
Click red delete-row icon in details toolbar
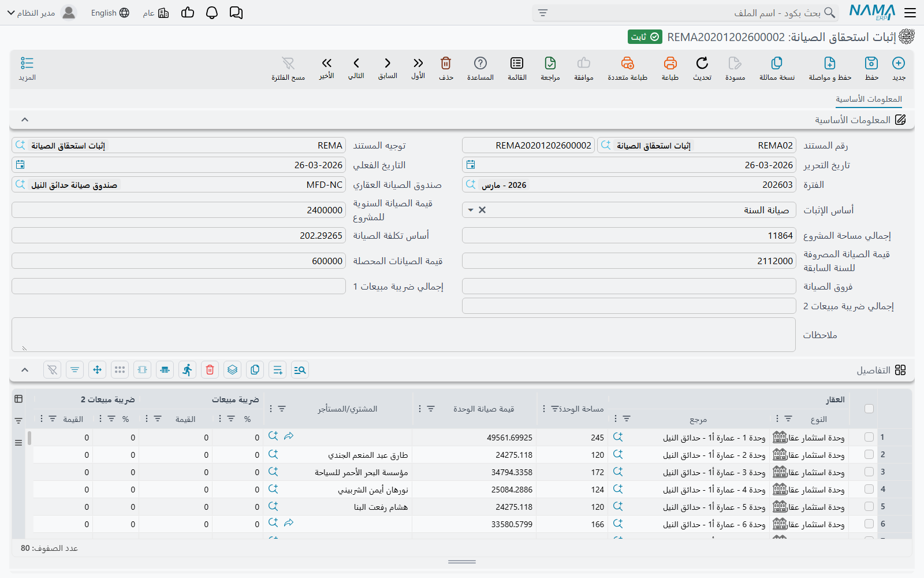(x=210, y=370)
